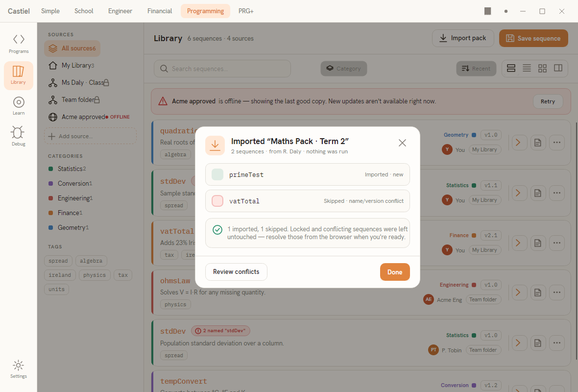This screenshot has width=578, height=392.
Task: Open the Recent sort dropdown
Action: (476, 69)
